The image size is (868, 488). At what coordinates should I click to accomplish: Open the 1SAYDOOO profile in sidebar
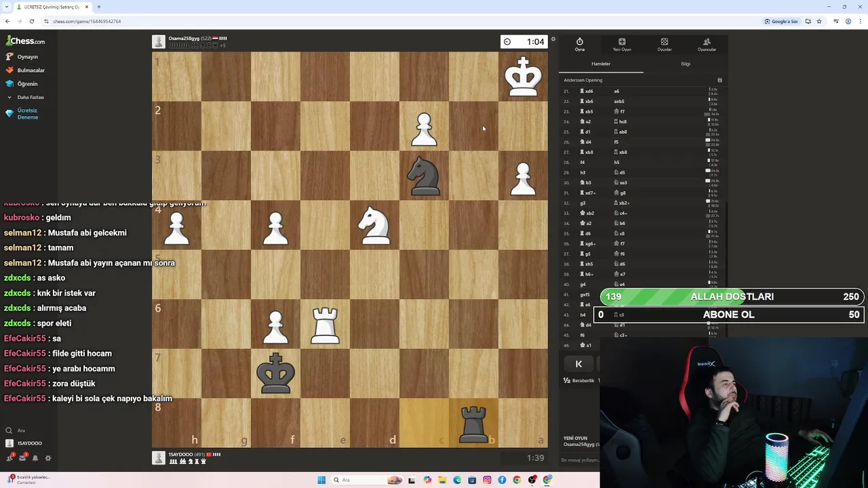click(24, 443)
